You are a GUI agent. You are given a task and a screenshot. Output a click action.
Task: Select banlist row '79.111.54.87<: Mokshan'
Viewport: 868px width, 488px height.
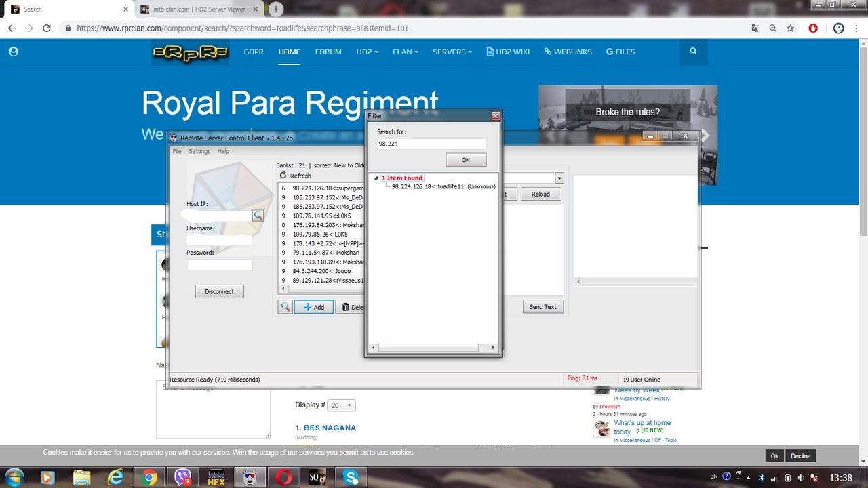[323, 252]
